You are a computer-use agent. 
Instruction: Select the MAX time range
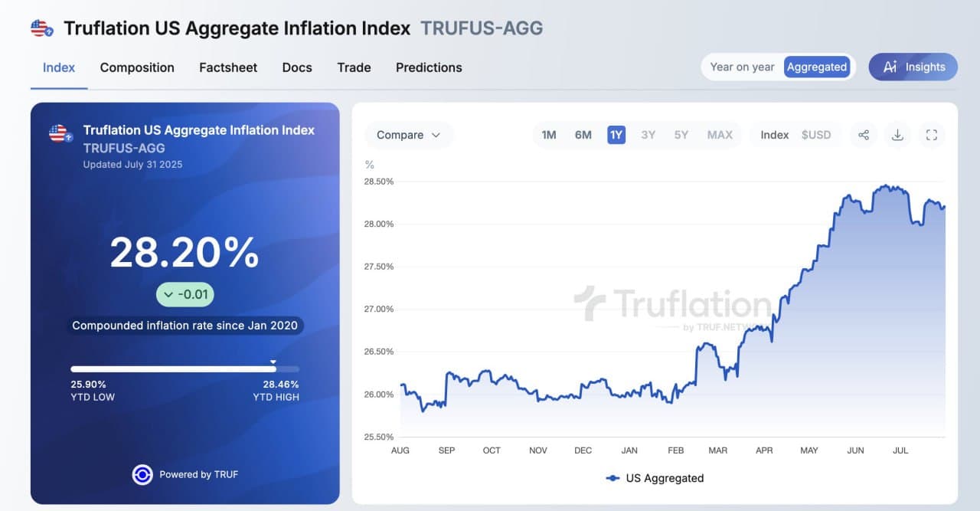(720, 134)
